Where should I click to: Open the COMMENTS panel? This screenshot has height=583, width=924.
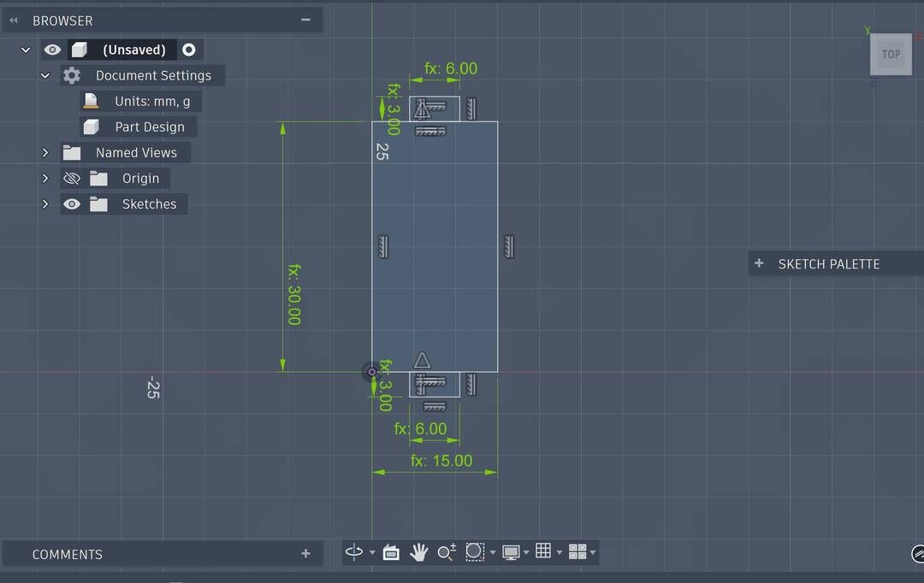point(68,554)
